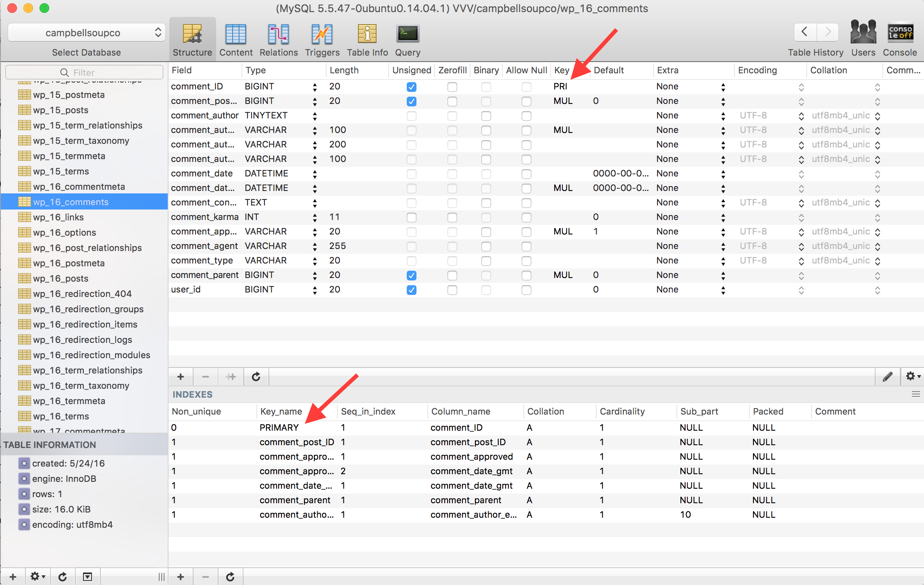Click the pencil edit icon

click(887, 376)
